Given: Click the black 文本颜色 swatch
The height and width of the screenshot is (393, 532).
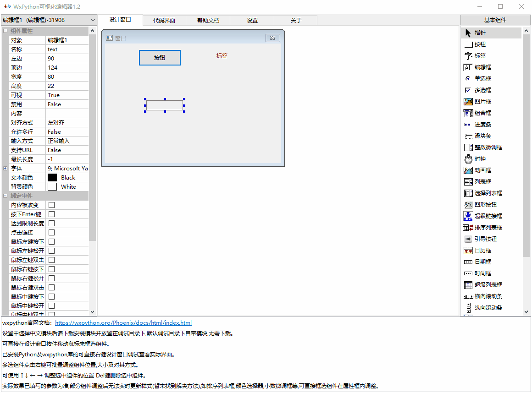Looking at the screenshot, I should tap(52, 178).
